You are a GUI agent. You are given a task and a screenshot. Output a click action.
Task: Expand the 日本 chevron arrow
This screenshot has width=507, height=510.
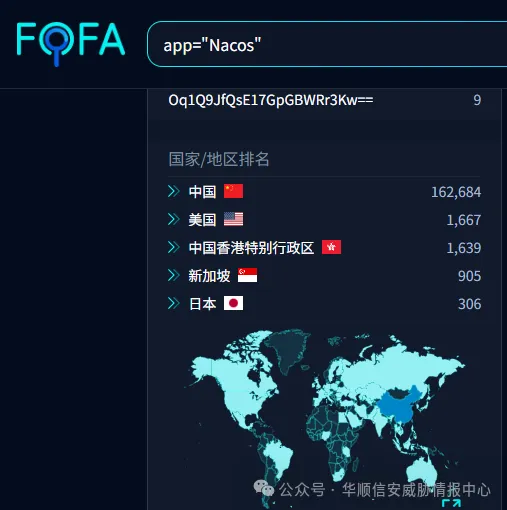(173, 303)
